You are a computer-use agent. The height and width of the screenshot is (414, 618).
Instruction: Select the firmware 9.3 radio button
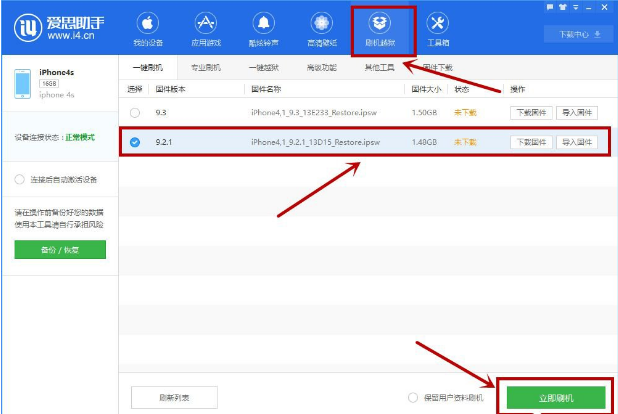click(x=135, y=113)
